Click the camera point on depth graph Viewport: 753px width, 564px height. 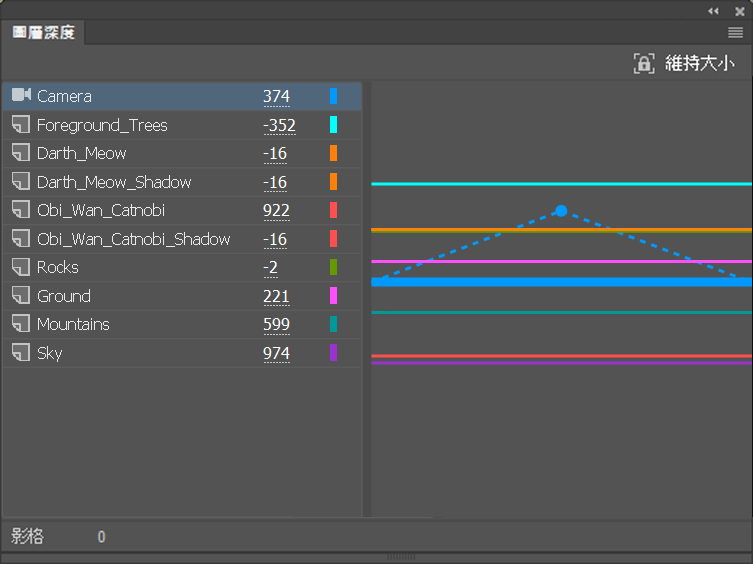pos(561,211)
